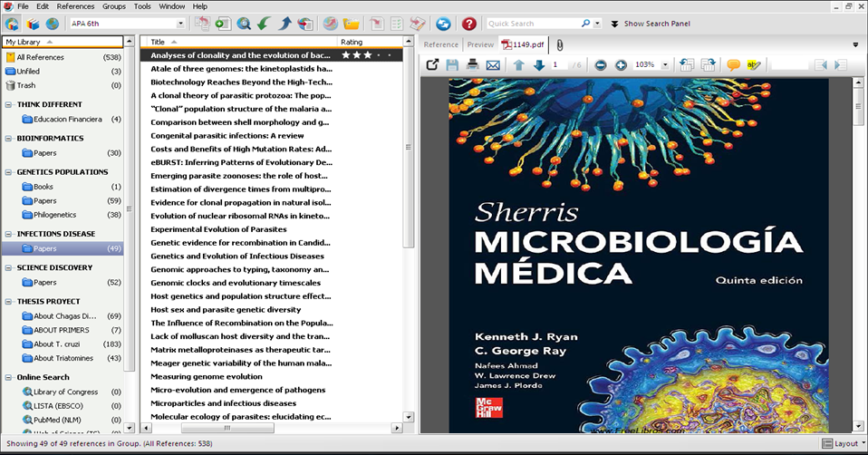This screenshot has width=868, height=455.
Task: Click the Open File folder icon
Action: (351, 24)
